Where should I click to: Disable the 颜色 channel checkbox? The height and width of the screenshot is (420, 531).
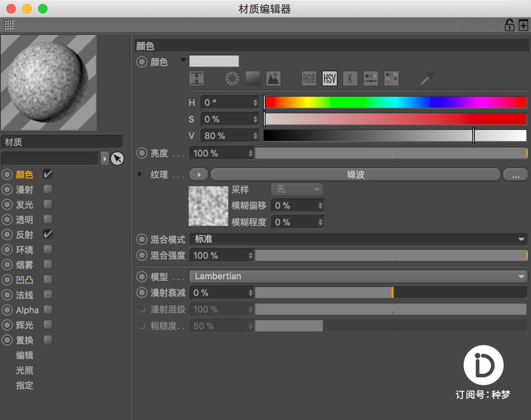[x=48, y=174]
